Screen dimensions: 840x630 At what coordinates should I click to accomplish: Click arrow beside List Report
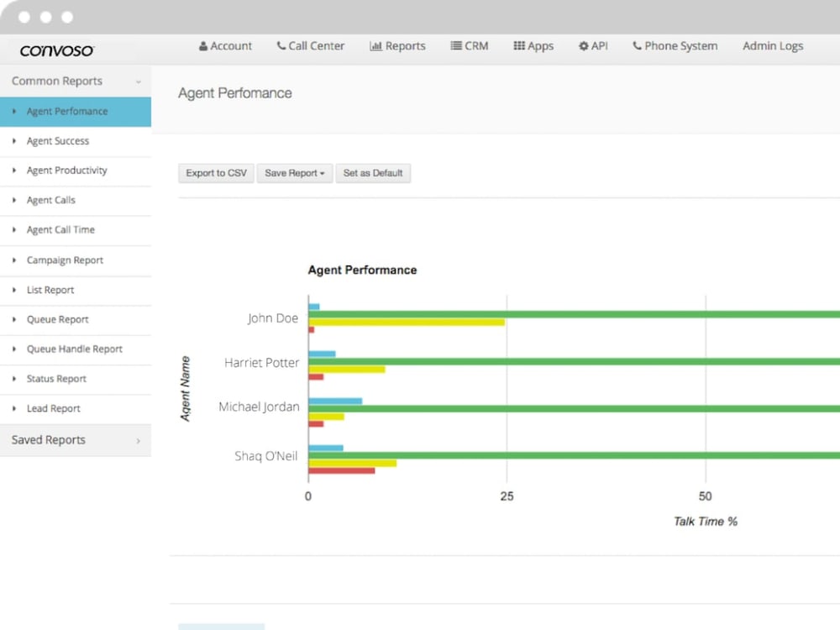pyautogui.click(x=14, y=290)
